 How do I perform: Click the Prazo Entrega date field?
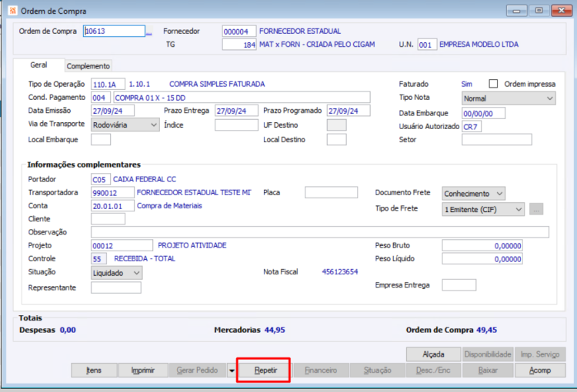pos(236,111)
